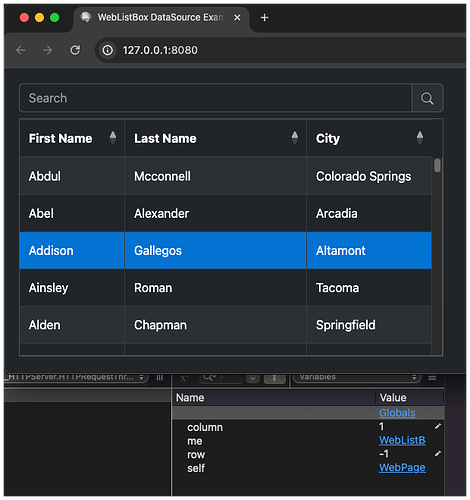470x500 pixels.
Task: Select the Ainsley Roman row
Action: tap(225, 288)
